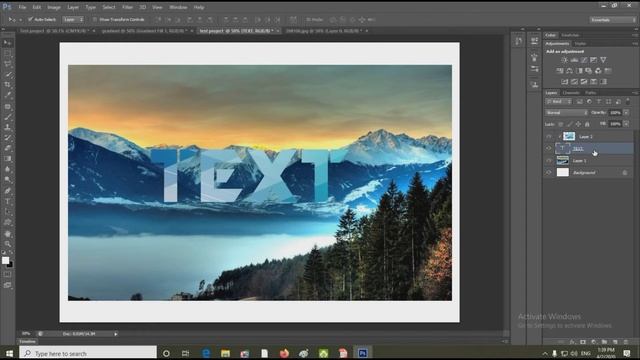This screenshot has height=360, width=640.
Task: Toggle visibility of Layer 2
Action: point(549,136)
